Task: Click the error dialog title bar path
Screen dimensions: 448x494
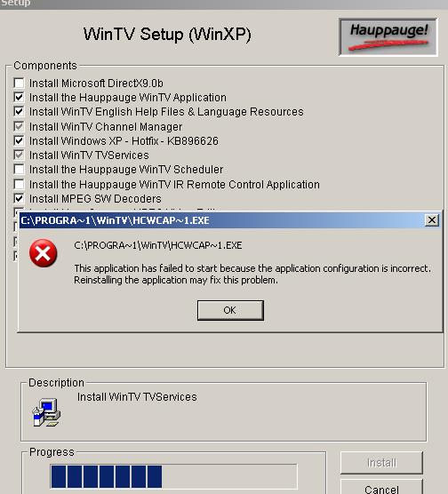Action: (115, 220)
